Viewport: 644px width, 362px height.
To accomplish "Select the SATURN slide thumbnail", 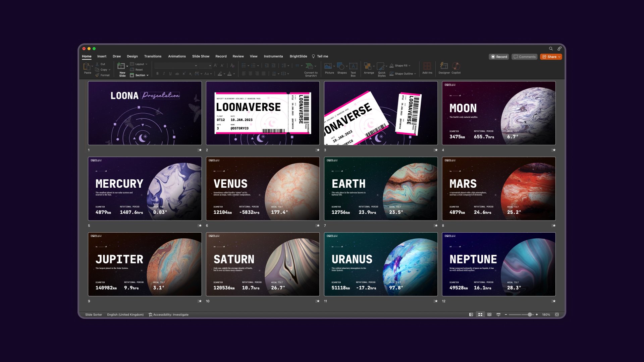I will pos(263,264).
